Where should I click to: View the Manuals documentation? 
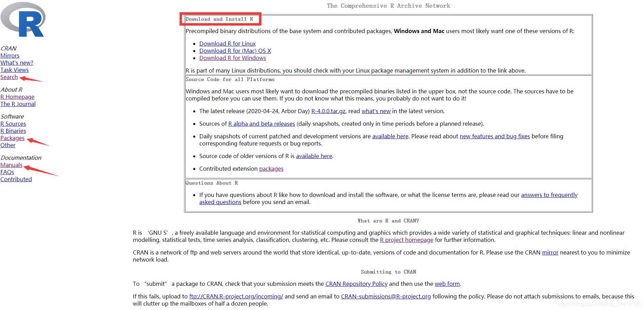pyautogui.click(x=11, y=165)
